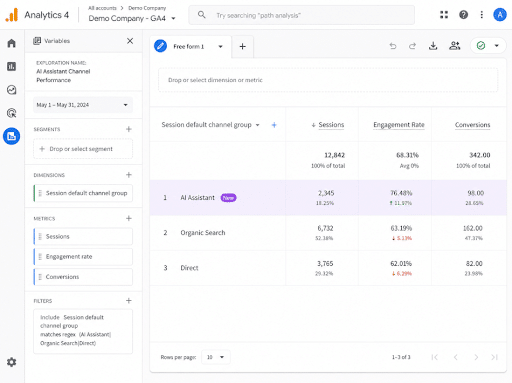Open the Free form 1 tab dropdown

pyautogui.click(x=220, y=47)
